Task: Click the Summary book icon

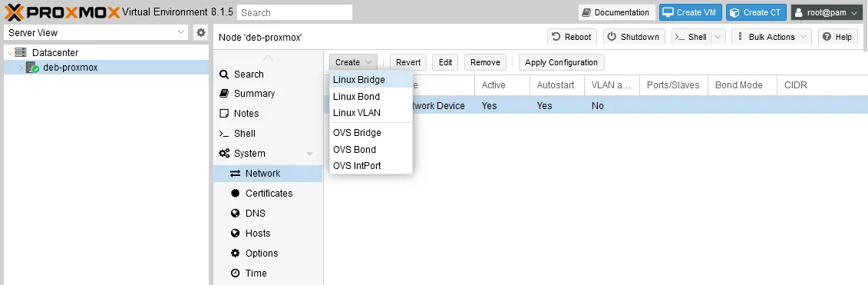Action: pyautogui.click(x=223, y=93)
